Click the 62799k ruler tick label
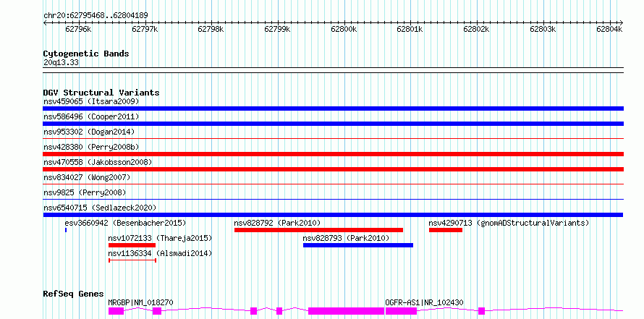Screen dimensions: 644x319 pos(278,30)
